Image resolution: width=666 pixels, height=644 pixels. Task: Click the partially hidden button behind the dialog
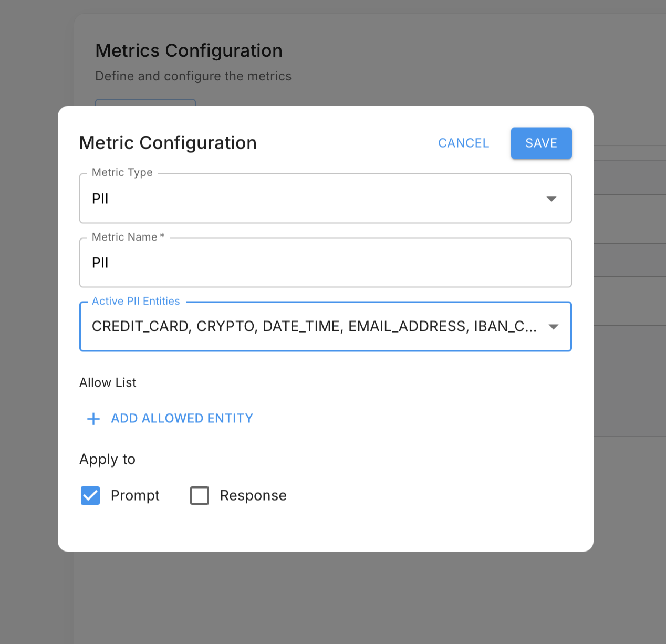[x=145, y=102]
